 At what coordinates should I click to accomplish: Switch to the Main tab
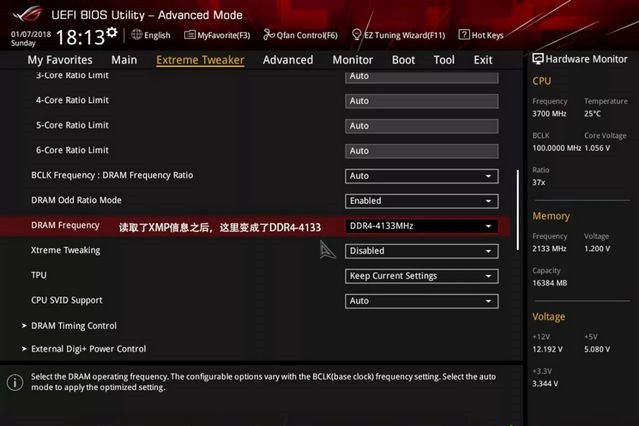[124, 60]
